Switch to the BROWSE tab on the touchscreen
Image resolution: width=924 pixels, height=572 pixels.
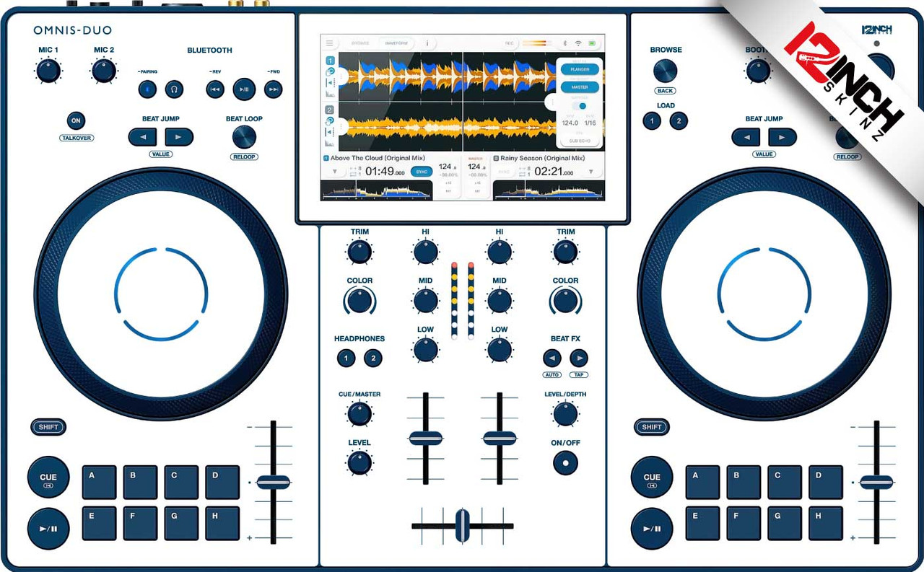pyautogui.click(x=361, y=43)
